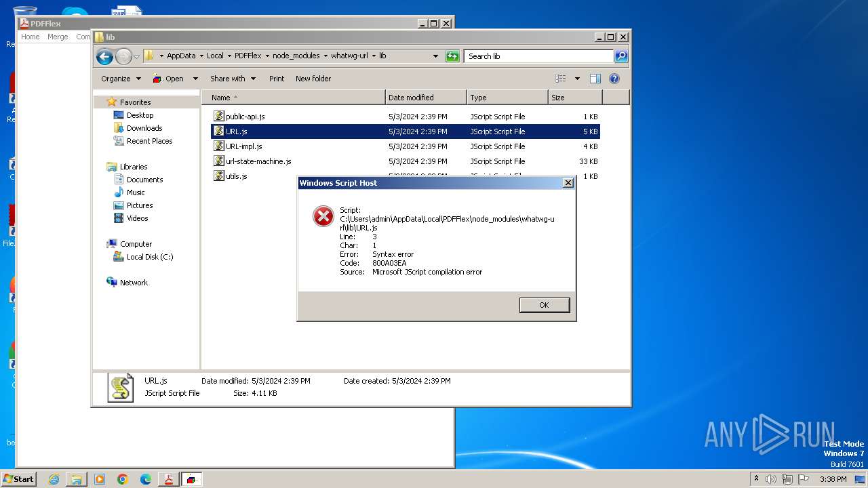Open Microsoft Edge from taskbar
868x488 pixels.
coord(146,479)
